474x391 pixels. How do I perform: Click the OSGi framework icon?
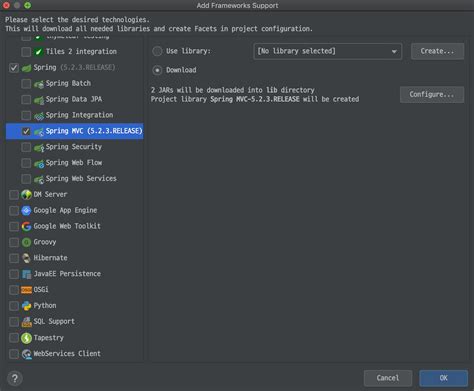click(26, 290)
